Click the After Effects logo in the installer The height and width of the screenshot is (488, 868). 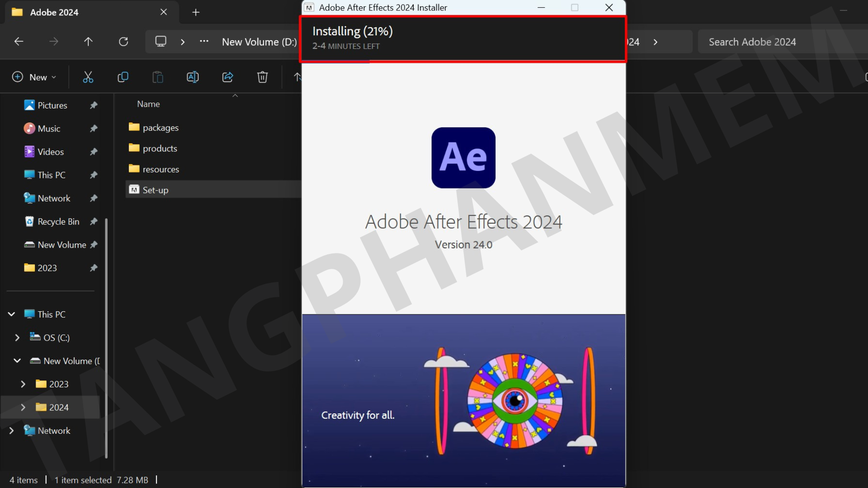(463, 157)
